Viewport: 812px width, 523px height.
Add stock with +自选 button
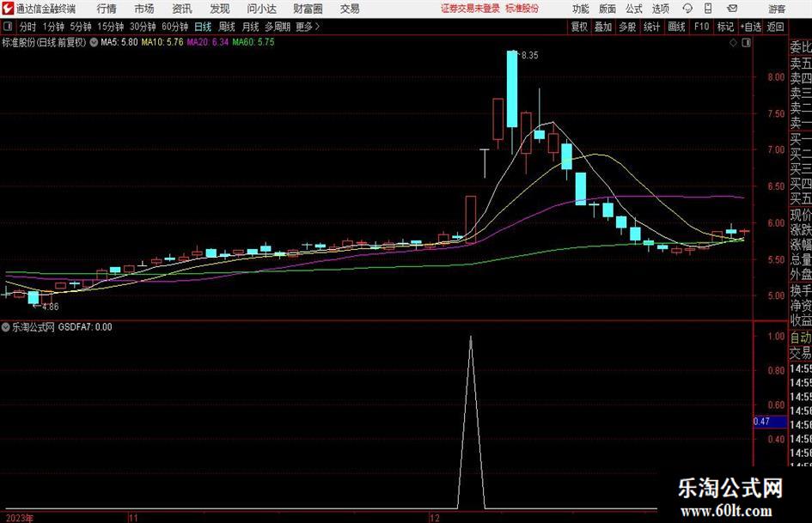[751, 27]
